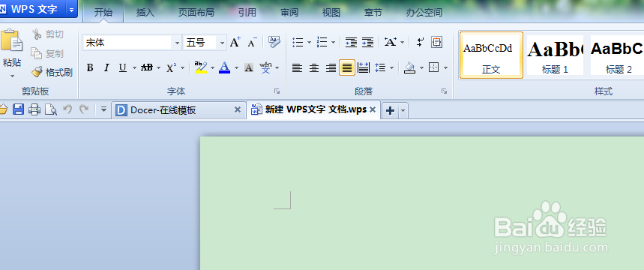Apply yellow text highlight color

(200, 67)
